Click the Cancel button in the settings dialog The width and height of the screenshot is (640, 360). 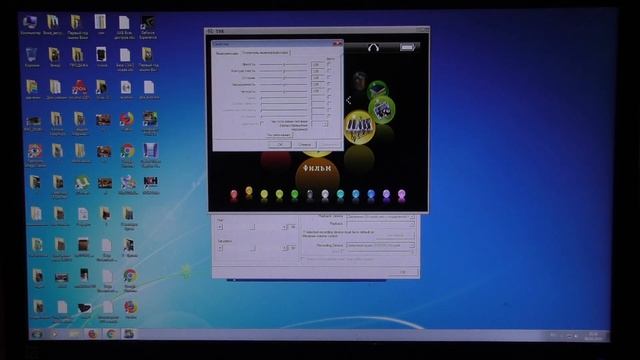pyautogui.click(x=304, y=144)
